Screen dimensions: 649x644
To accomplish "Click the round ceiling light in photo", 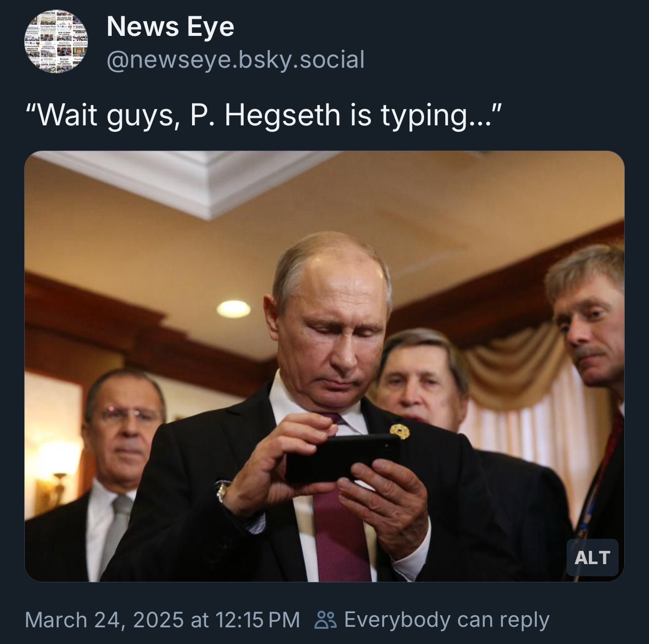I will [x=234, y=307].
